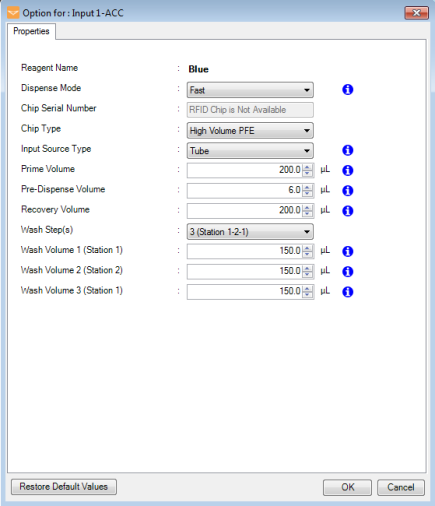Image resolution: width=435 pixels, height=506 pixels.
Task: Confirm settings with the OK button
Action: [347, 487]
